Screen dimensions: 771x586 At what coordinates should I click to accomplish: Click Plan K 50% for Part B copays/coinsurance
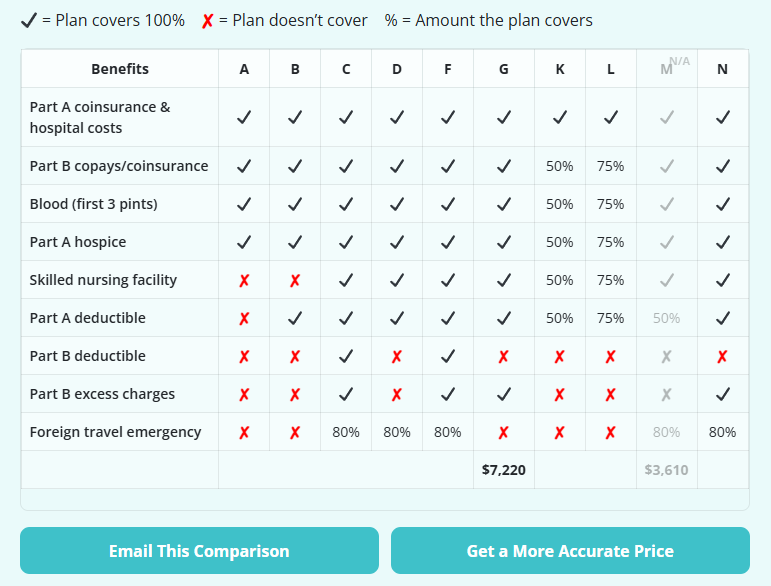click(x=560, y=166)
